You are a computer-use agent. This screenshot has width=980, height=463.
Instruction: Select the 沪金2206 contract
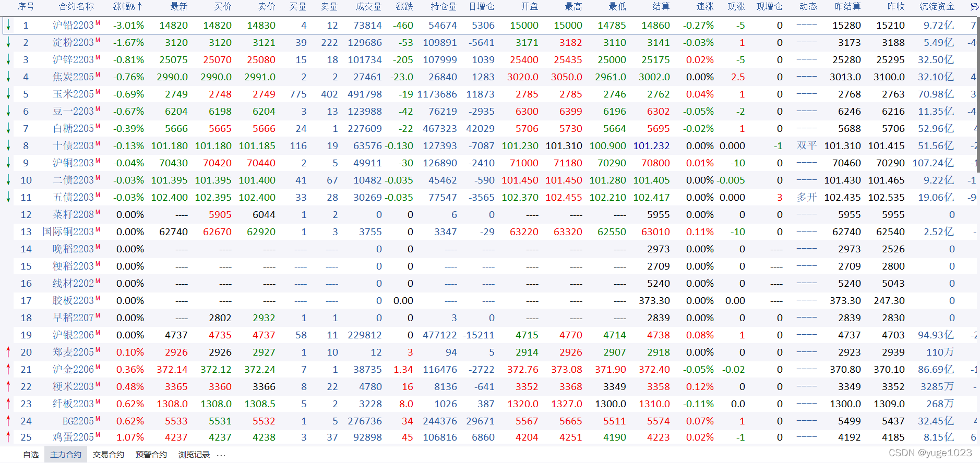coord(73,369)
